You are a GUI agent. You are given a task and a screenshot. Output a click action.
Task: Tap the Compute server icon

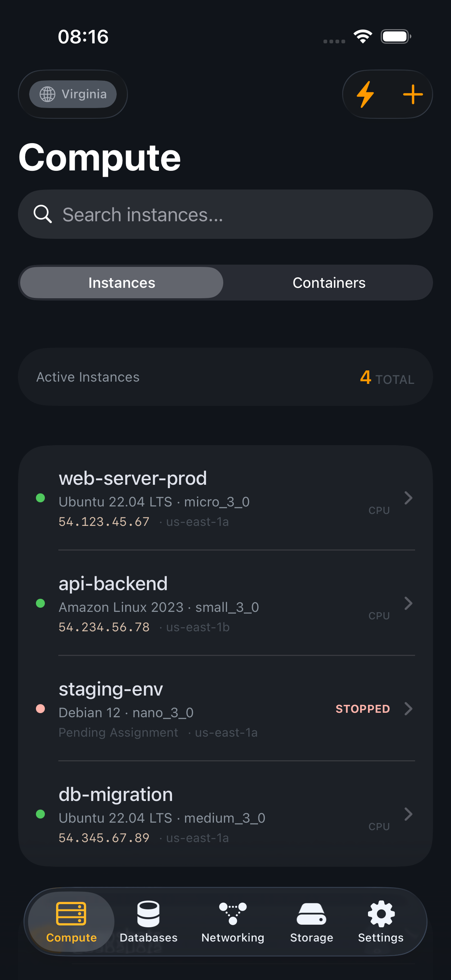point(71,913)
